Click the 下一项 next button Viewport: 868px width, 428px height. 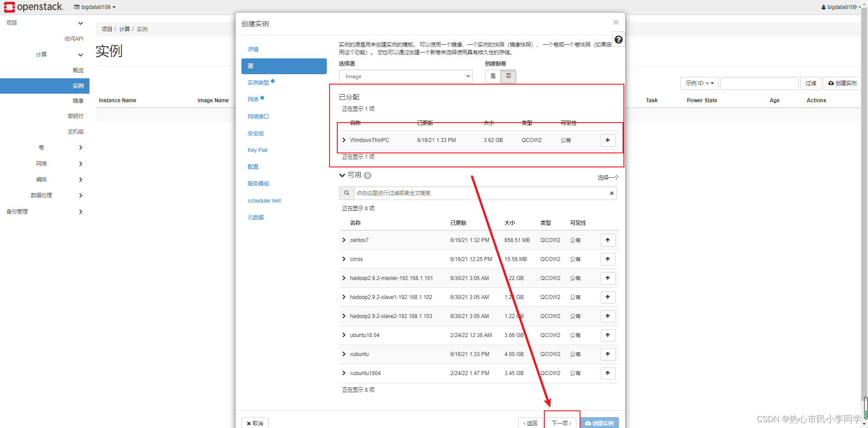pyautogui.click(x=561, y=423)
